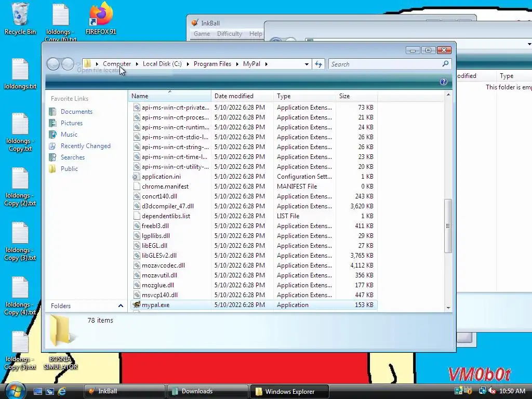Click file list vertical scrollbar thumb
This screenshot has height=399, width=532.
[x=448, y=225]
